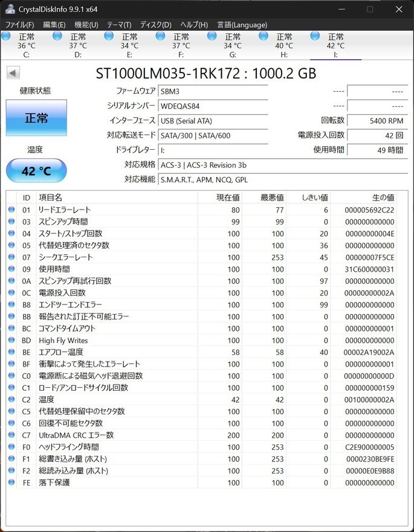Click raw value 000005692C22
Screen dimensions: 414x532
tap(369, 210)
